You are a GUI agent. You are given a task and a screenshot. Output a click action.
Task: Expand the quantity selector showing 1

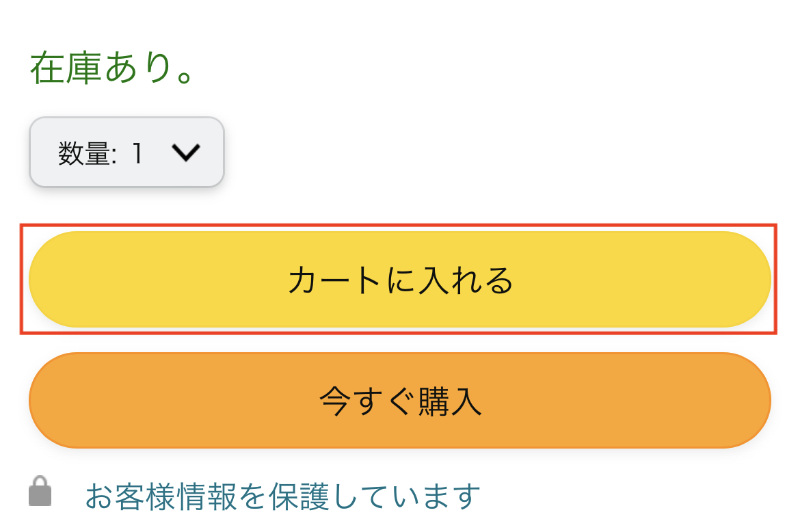[126, 152]
